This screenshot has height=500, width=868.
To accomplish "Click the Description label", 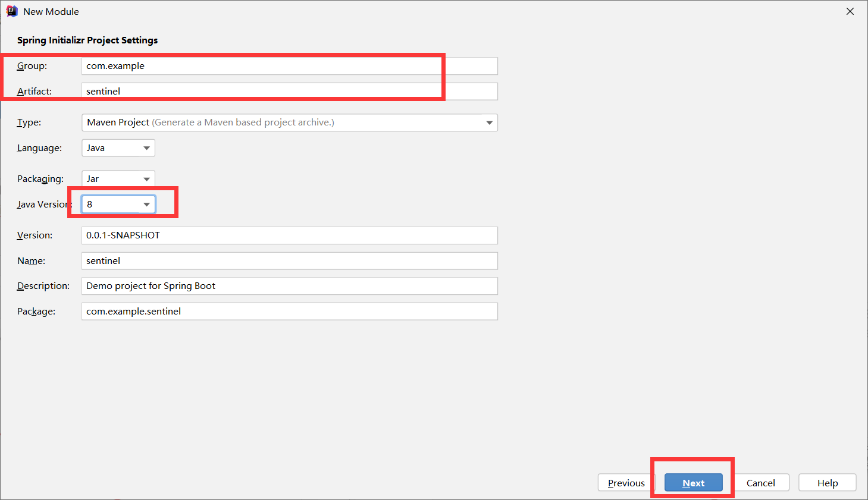I will tap(43, 286).
